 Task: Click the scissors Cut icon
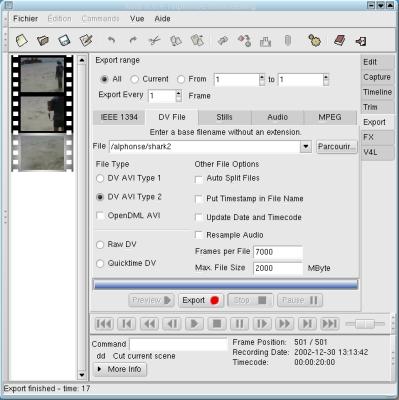tap(154, 41)
